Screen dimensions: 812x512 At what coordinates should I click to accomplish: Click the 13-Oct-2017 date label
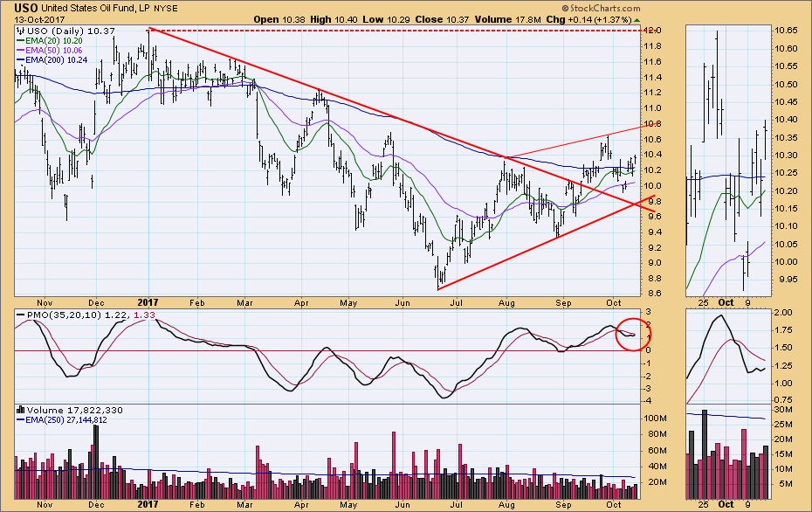click(x=39, y=20)
